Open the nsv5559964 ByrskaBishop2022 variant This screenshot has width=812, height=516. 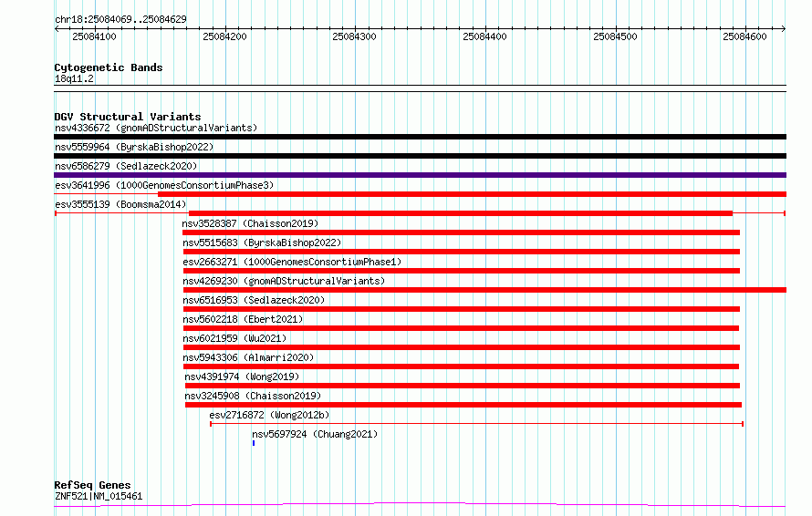coord(134,147)
